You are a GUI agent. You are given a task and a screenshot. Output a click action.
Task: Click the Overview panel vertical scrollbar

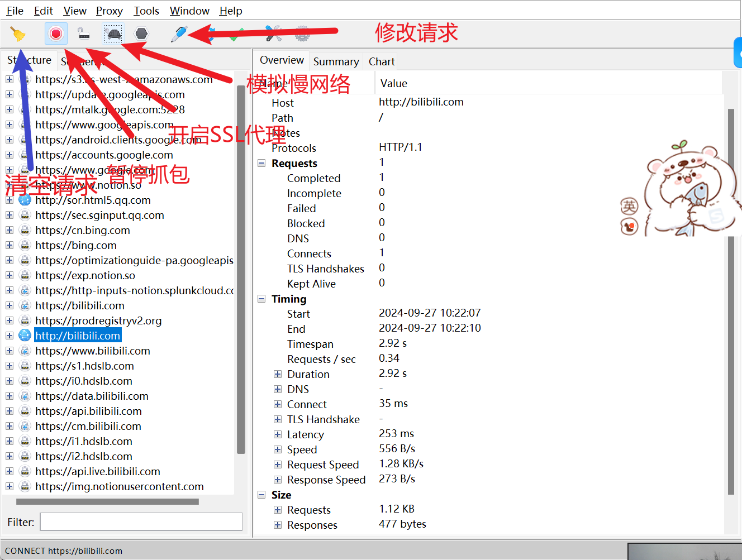coord(731,301)
